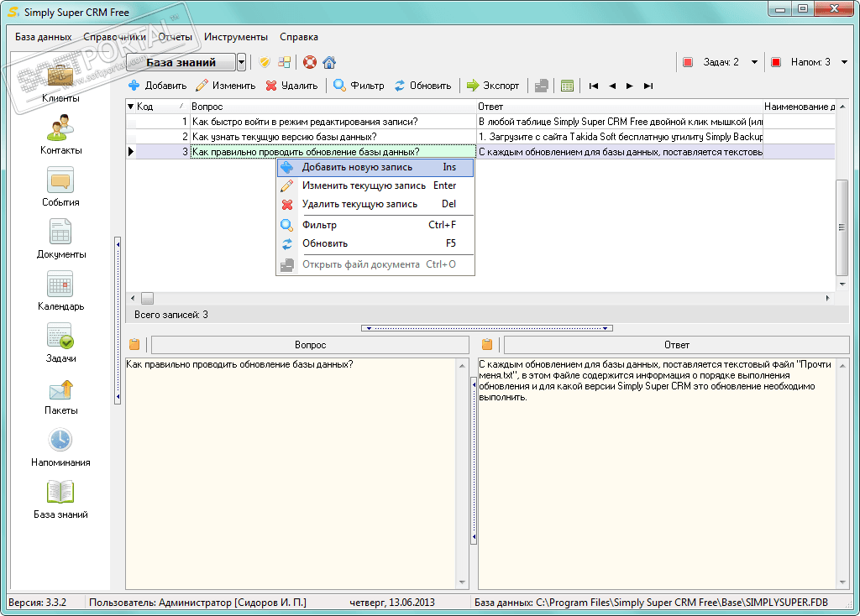Go to the previous record

(612, 86)
